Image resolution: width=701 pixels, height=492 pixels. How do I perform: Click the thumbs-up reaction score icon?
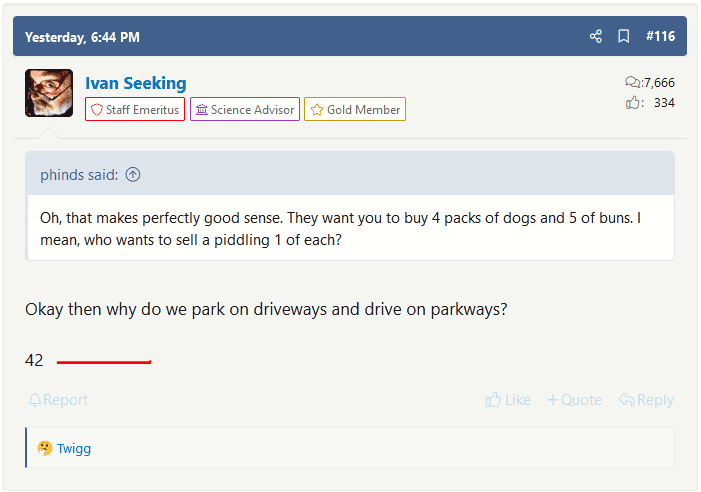point(633,103)
